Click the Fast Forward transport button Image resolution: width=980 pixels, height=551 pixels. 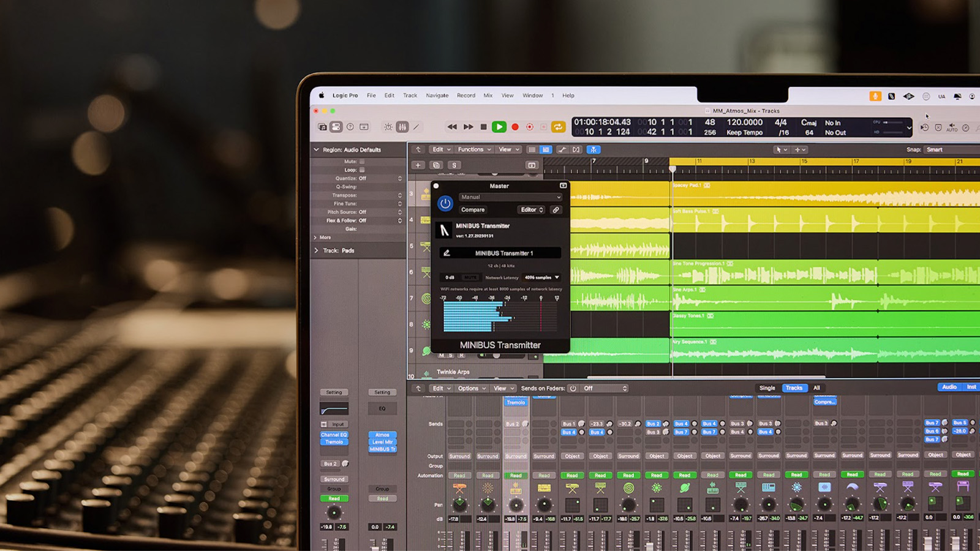468,127
